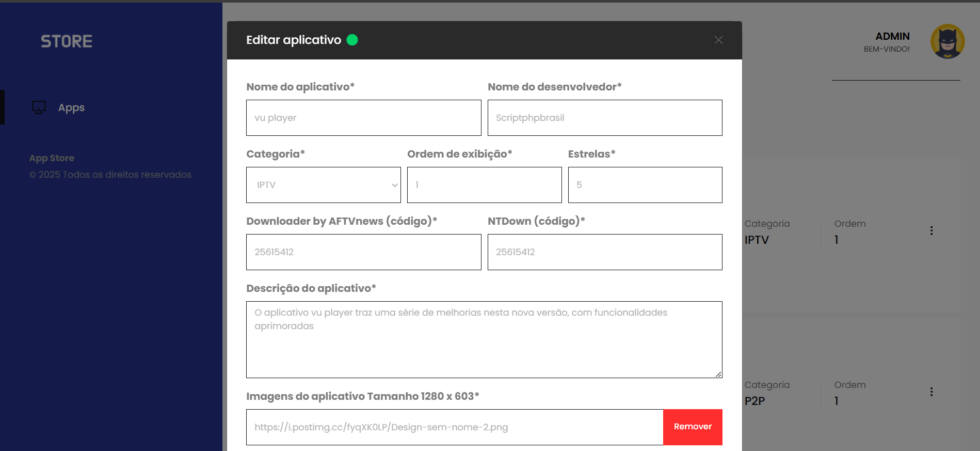
Task: Click the image URL input field
Action: click(454, 427)
